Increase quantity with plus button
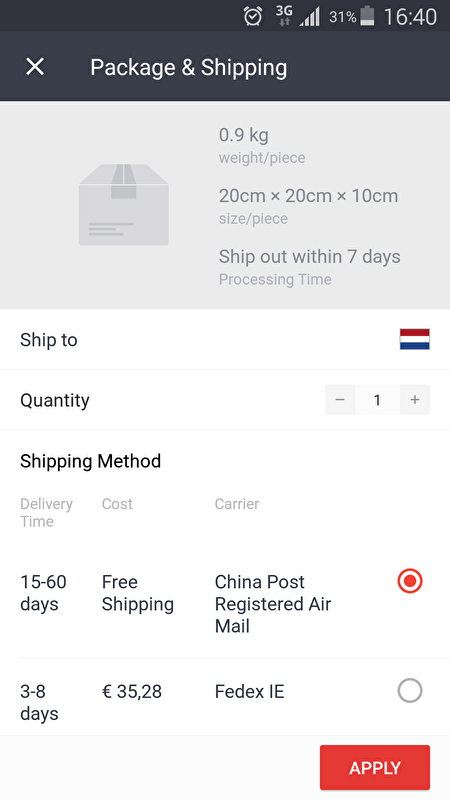The width and height of the screenshot is (450, 800). click(415, 399)
